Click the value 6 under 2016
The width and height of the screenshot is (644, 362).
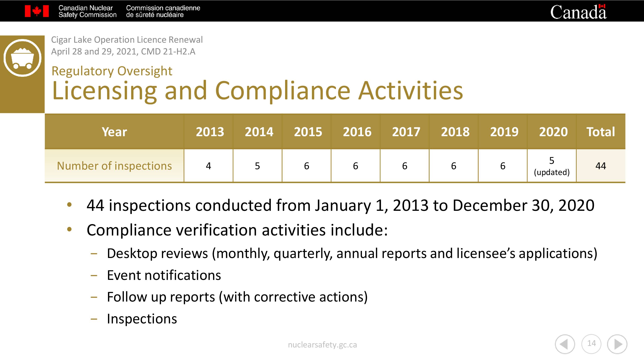pos(355,166)
